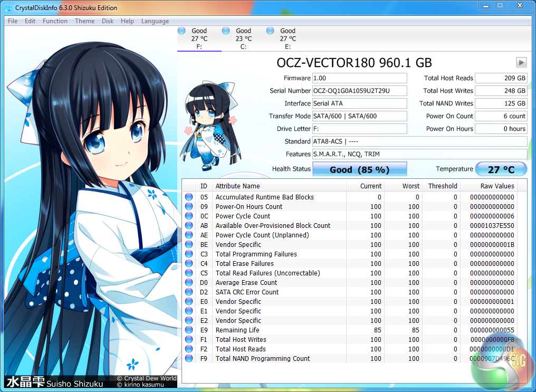Image resolution: width=536 pixels, height=392 pixels.
Task: Click status orb for SATA CRC Error Count
Action: coord(189,292)
